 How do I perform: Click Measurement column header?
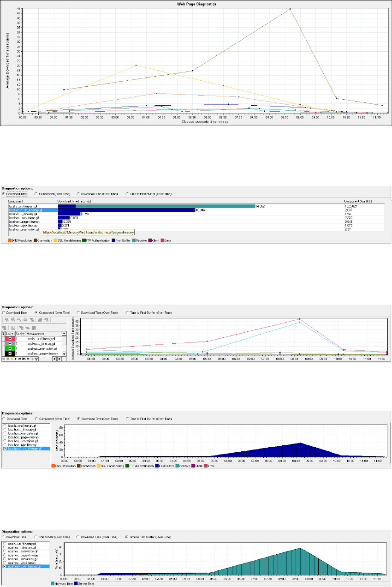coord(44,333)
